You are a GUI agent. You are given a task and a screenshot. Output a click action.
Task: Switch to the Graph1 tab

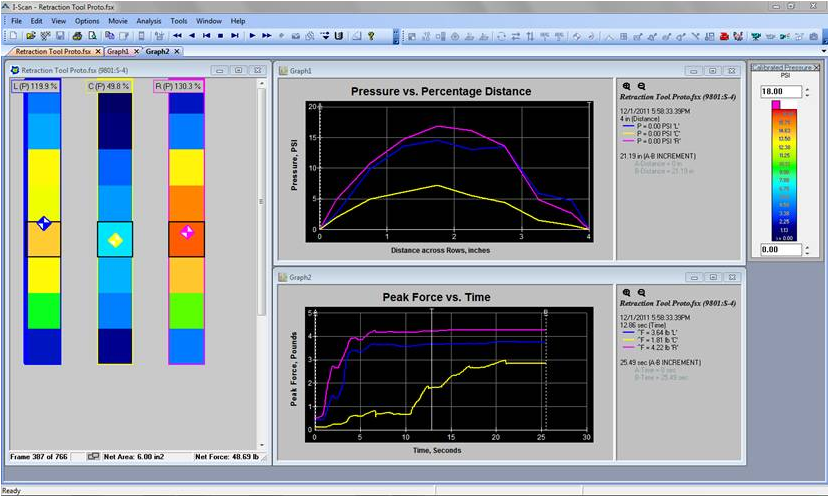pyautogui.click(x=117, y=50)
